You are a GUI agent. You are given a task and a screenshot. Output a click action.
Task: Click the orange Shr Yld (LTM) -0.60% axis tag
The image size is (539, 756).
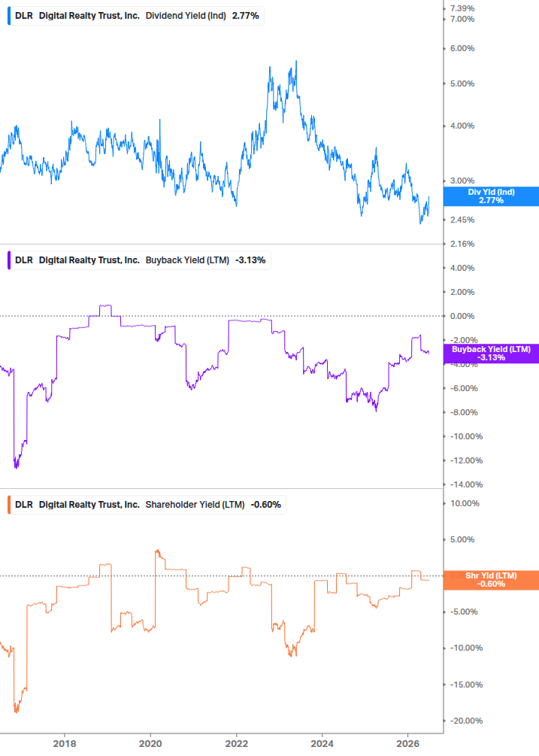(x=491, y=580)
